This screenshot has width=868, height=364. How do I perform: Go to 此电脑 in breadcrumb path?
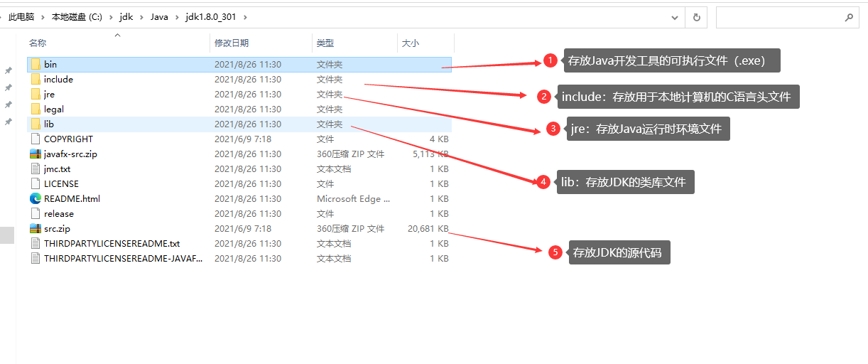click(21, 17)
